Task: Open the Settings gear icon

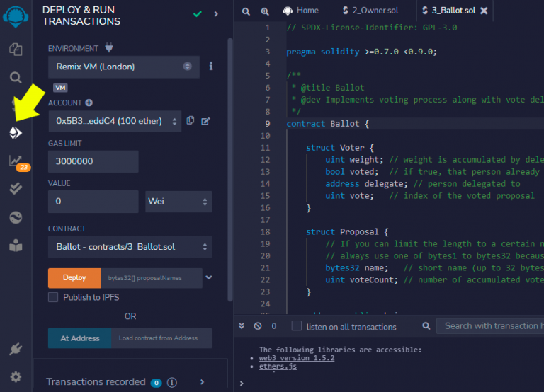Action: tap(16, 376)
